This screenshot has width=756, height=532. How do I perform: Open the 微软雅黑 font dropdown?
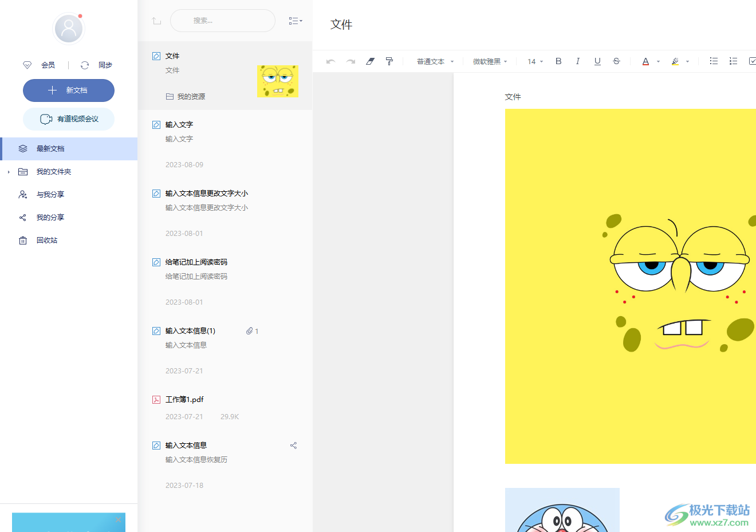click(x=490, y=61)
